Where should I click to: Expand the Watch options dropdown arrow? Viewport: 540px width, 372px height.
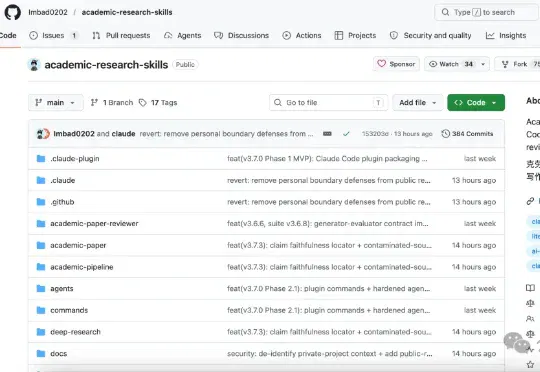click(x=483, y=64)
